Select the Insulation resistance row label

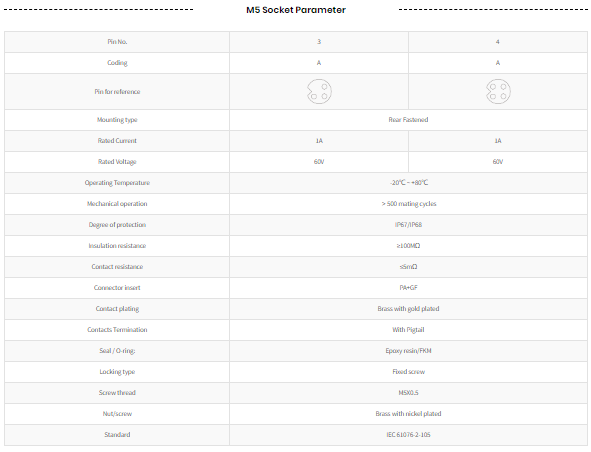pos(117,246)
